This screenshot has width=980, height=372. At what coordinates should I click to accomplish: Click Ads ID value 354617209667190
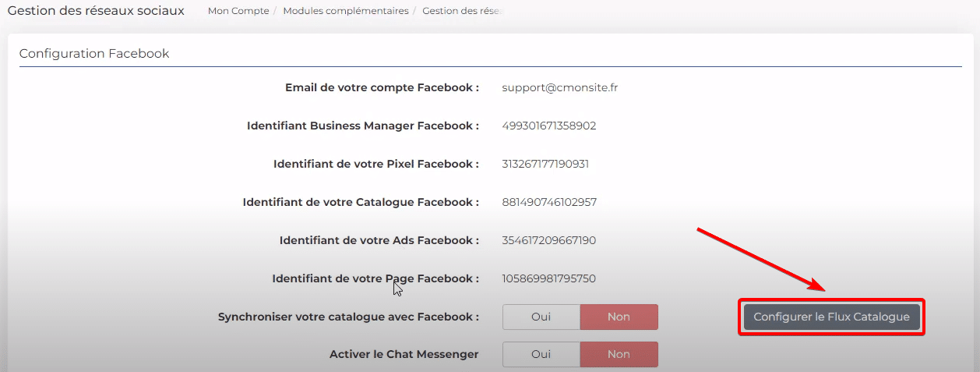(x=549, y=240)
